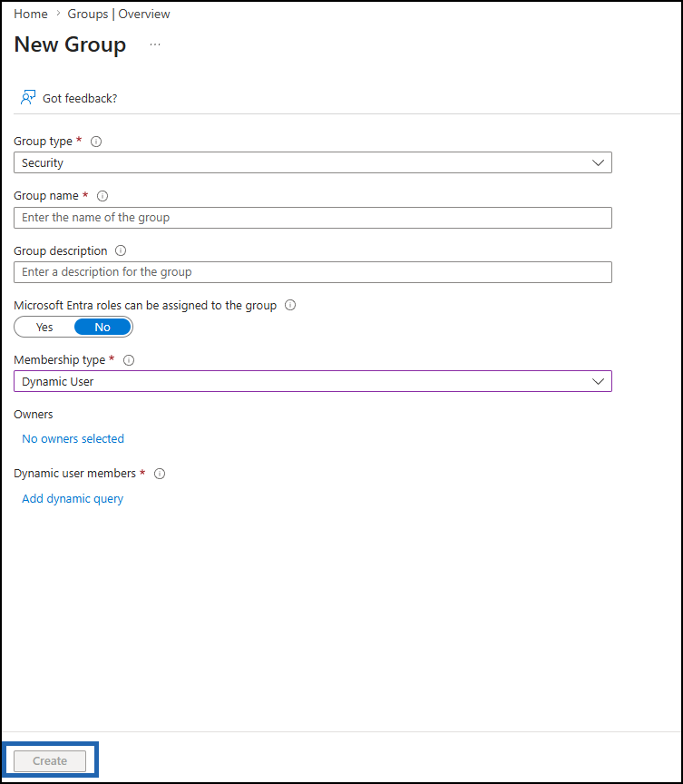Select No on Entra roles toggle
The height and width of the screenshot is (784, 683).
[x=102, y=327]
